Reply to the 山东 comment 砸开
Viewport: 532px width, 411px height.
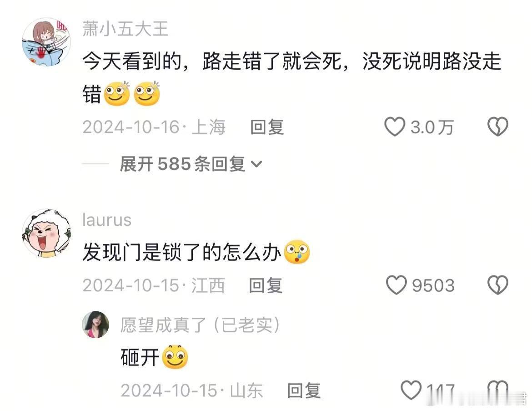tap(304, 390)
